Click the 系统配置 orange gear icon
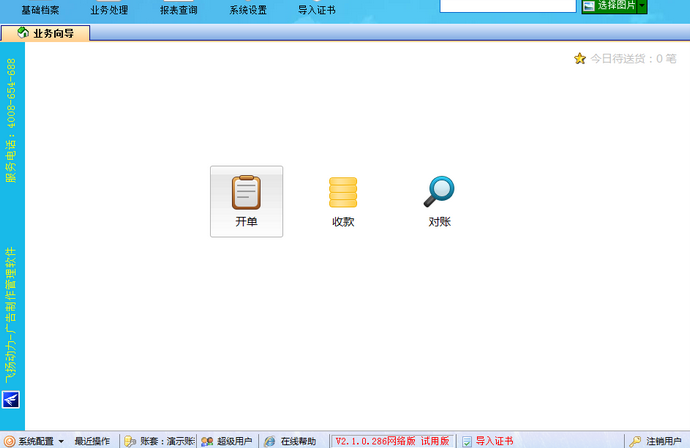The width and height of the screenshot is (690, 448). tap(9, 441)
